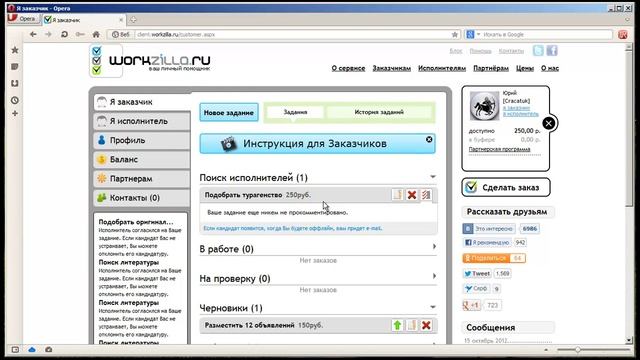Switch to the 'История заданий' tab
The height and width of the screenshot is (360, 640).
379,112
